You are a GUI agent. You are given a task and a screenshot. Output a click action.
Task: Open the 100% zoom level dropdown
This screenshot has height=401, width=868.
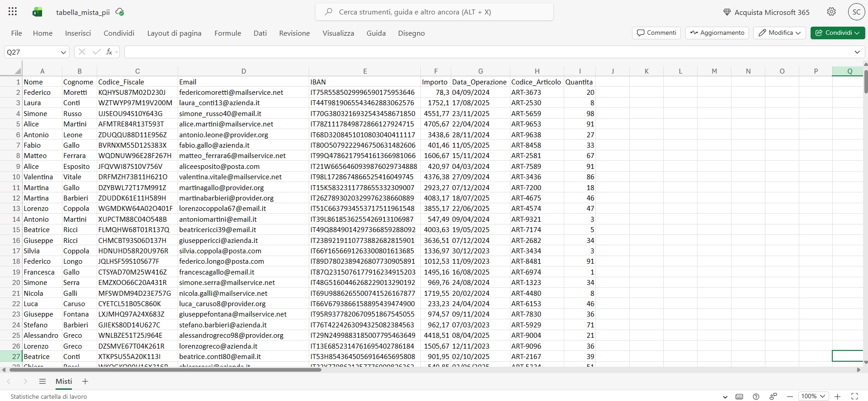pyautogui.click(x=813, y=396)
